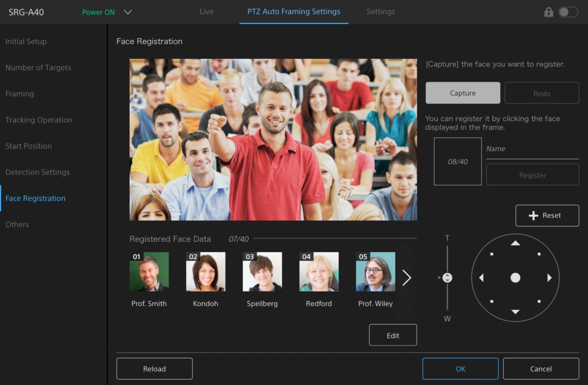Click the center home dot of joystick
This screenshot has width=588, height=385.
click(x=515, y=278)
